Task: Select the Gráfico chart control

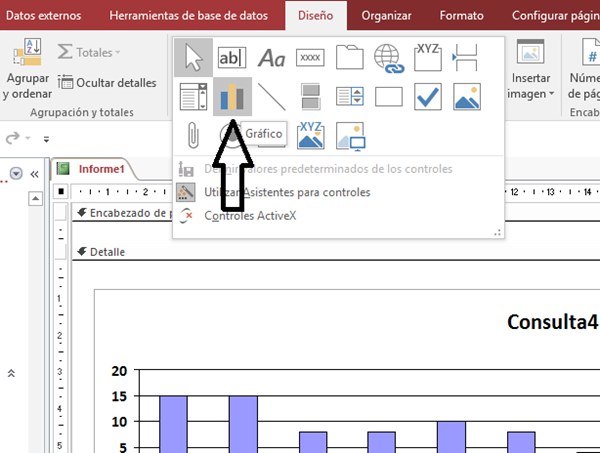Action: coord(232,96)
